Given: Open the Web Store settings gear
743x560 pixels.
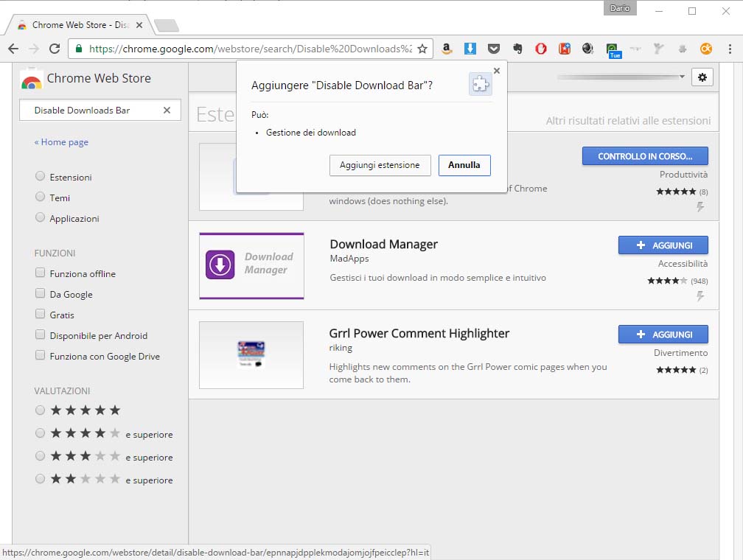Looking at the screenshot, I should 702,77.
